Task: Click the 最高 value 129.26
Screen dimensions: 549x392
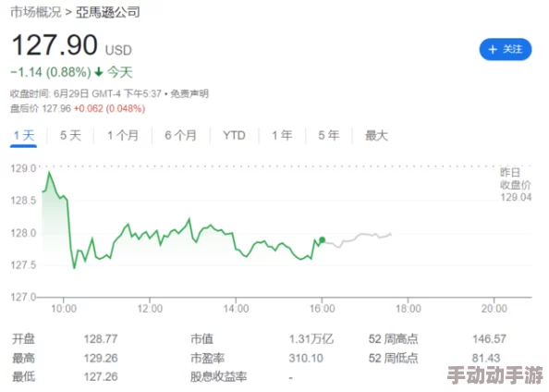Action: tap(101, 358)
